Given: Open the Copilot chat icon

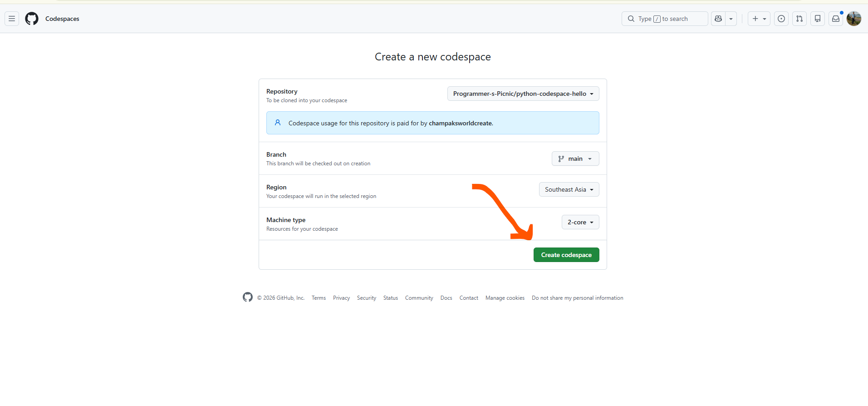Looking at the screenshot, I should tap(718, 19).
